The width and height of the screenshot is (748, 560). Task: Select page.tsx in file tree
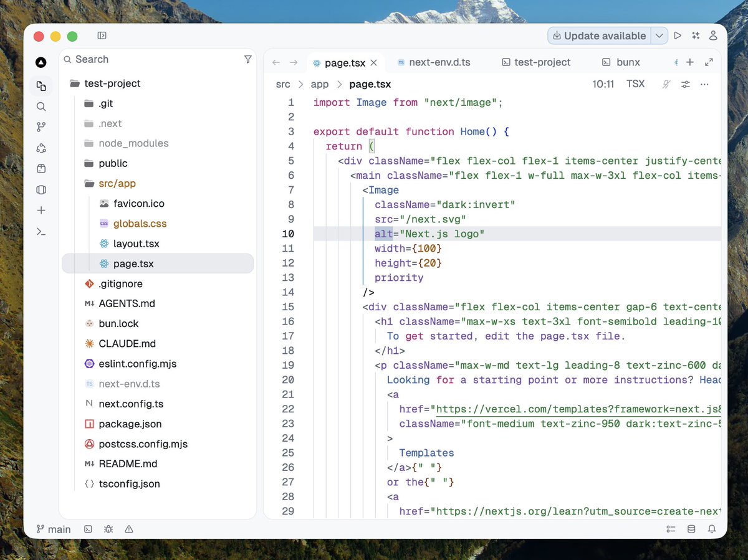coord(158,263)
